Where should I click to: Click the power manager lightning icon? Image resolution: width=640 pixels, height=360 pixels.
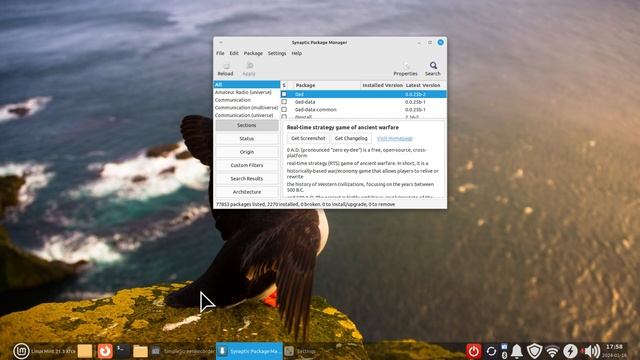570,351
